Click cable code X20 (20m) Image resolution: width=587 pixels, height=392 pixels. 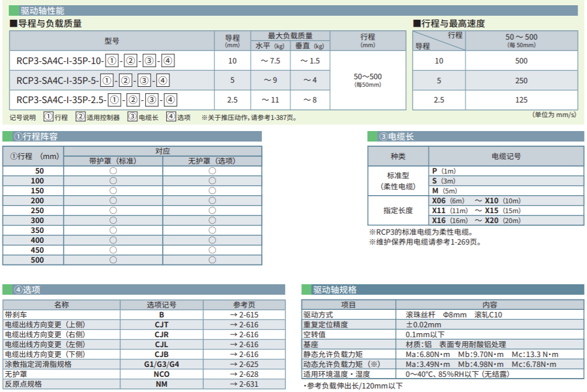pyautogui.click(x=503, y=221)
